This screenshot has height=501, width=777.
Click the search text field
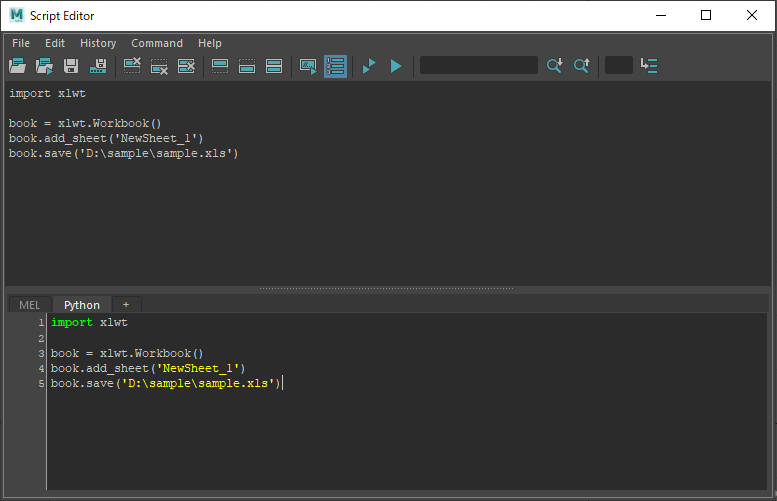click(478, 66)
